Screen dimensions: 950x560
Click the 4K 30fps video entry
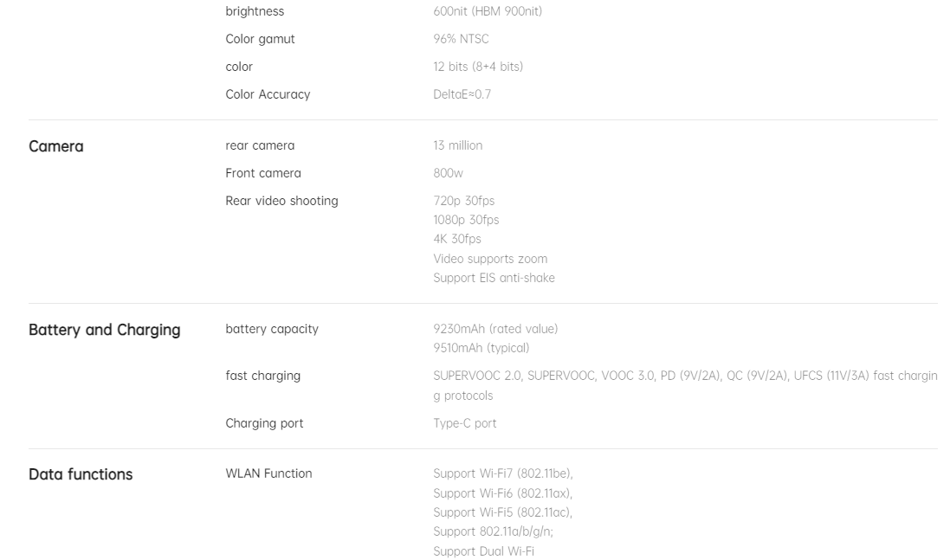(457, 239)
